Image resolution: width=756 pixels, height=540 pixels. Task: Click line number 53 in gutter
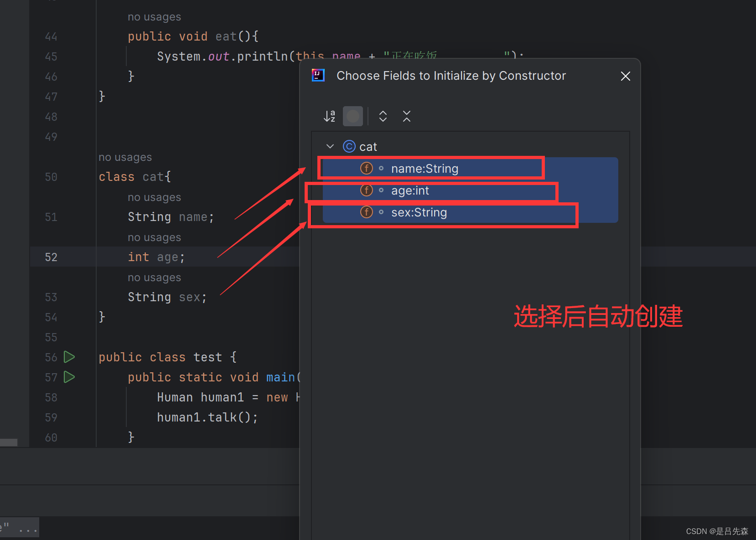point(51,297)
